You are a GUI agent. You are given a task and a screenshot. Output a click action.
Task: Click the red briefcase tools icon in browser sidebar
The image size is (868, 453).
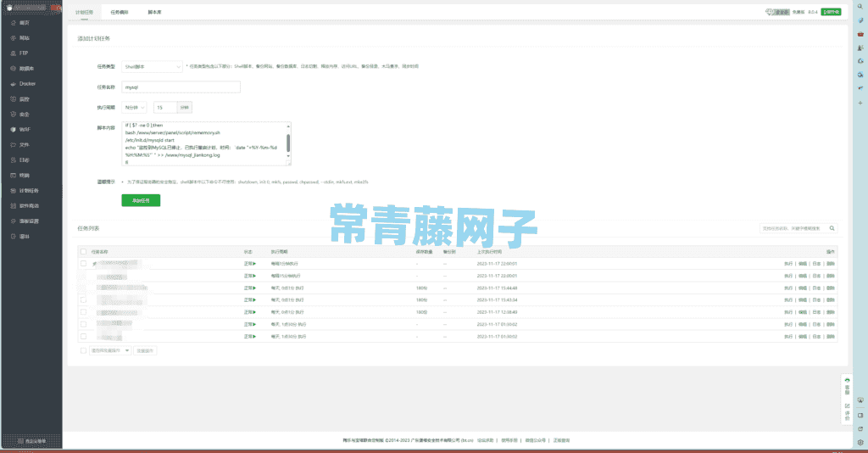[860, 34]
